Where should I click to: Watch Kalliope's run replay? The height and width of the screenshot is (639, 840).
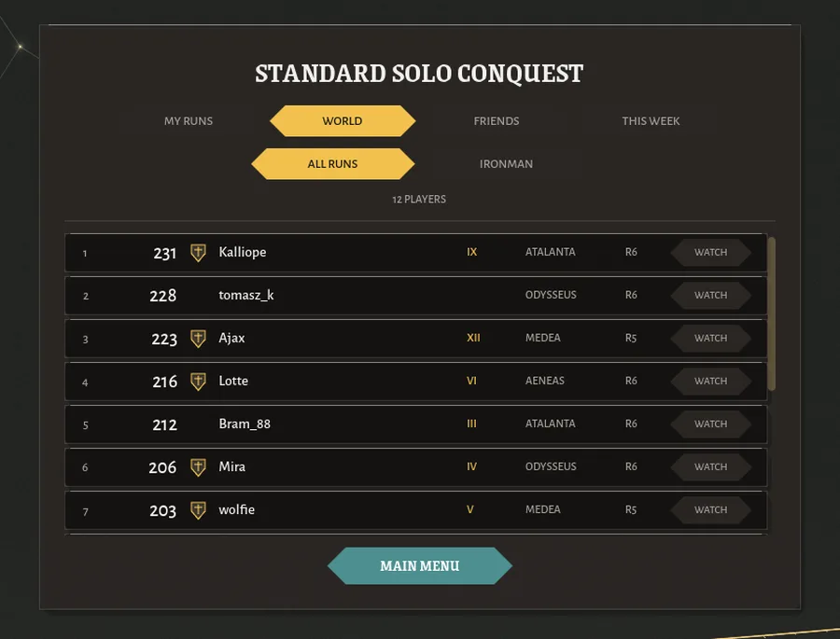711,252
